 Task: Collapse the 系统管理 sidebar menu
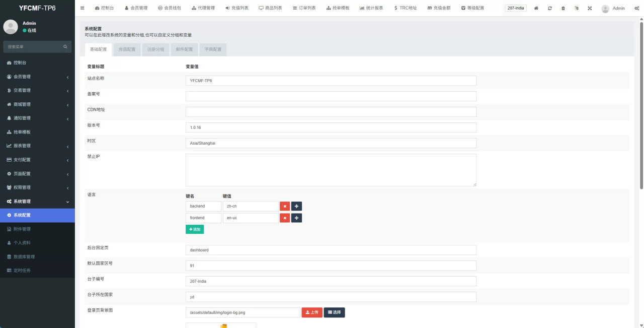click(37, 202)
